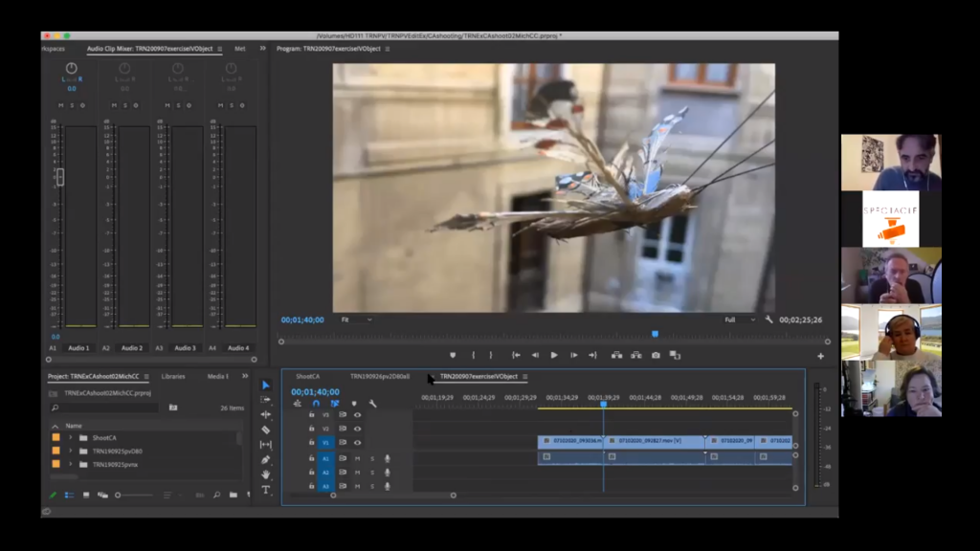Open the Full playback resolution dropdown

(x=739, y=320)
